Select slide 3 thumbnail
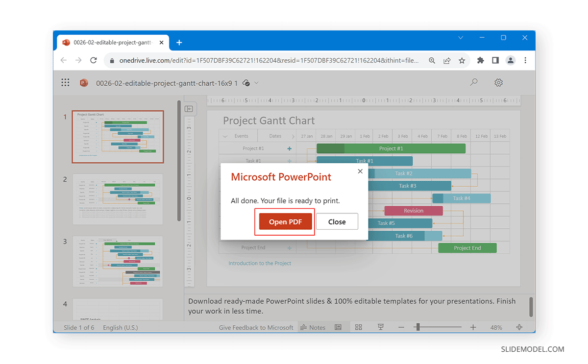 118,261
